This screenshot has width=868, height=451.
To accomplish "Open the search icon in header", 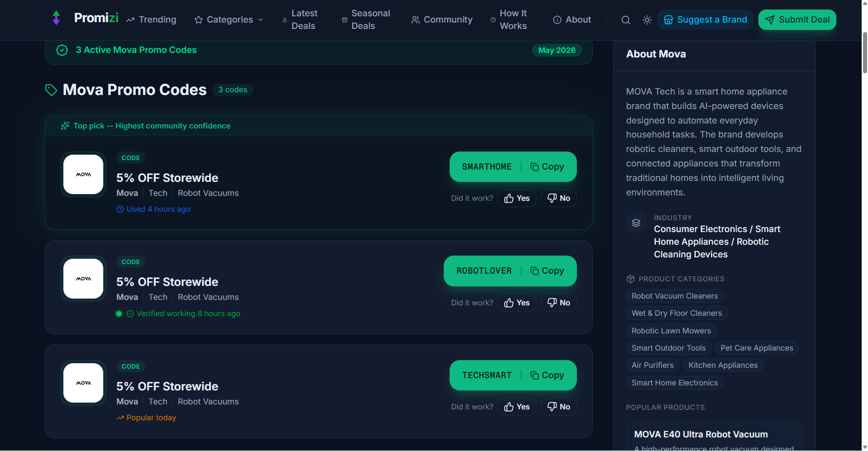I will tap(626, 20).
